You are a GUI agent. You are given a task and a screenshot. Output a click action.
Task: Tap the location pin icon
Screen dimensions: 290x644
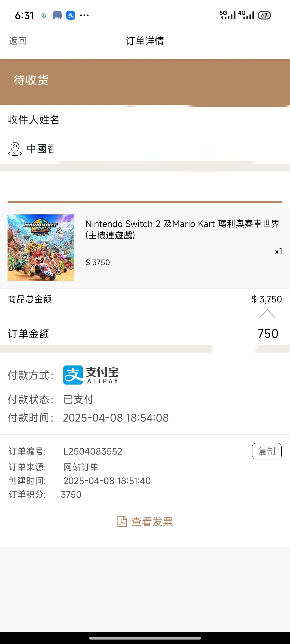click(x=15, y=149)
